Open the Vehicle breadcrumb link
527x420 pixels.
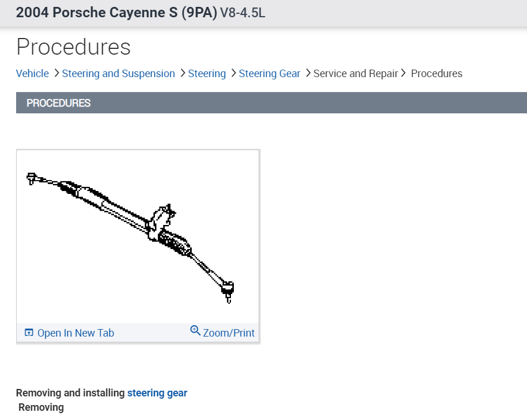click(32, 73)
